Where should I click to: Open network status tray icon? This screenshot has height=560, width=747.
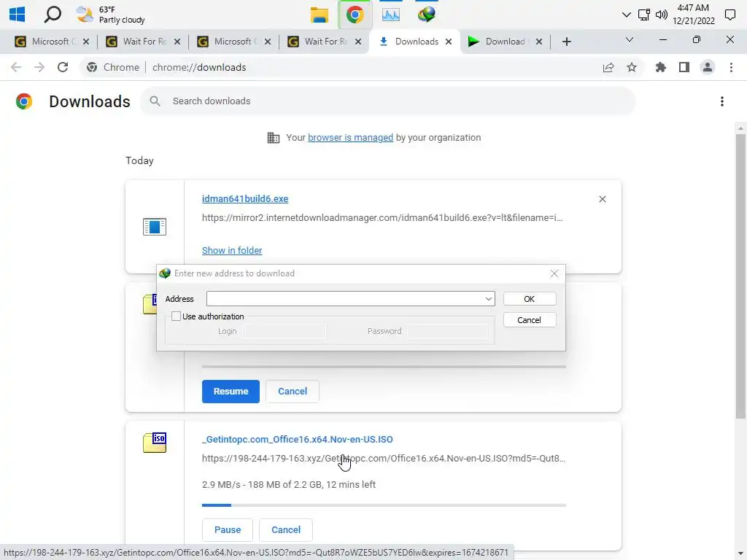click(643, 15)
